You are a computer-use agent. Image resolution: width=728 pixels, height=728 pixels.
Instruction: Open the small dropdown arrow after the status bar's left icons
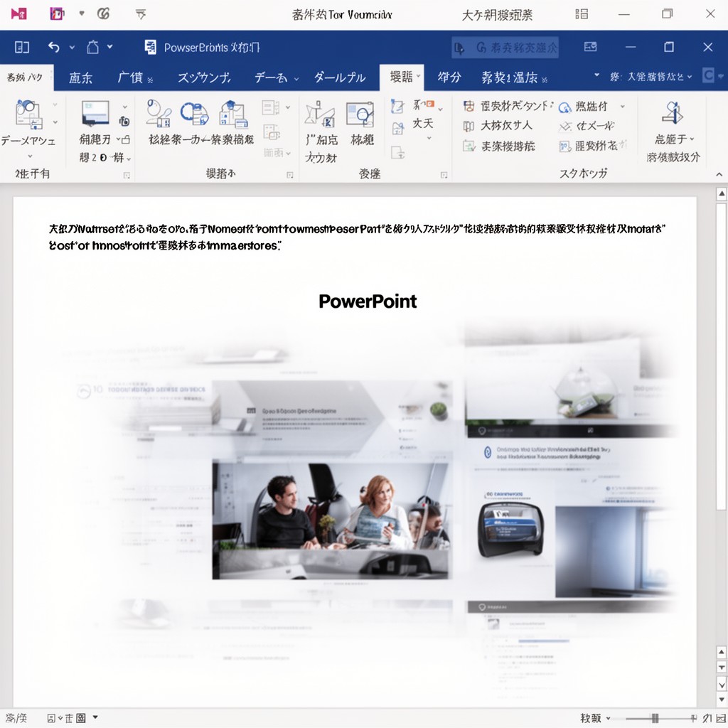click(95, 718)
